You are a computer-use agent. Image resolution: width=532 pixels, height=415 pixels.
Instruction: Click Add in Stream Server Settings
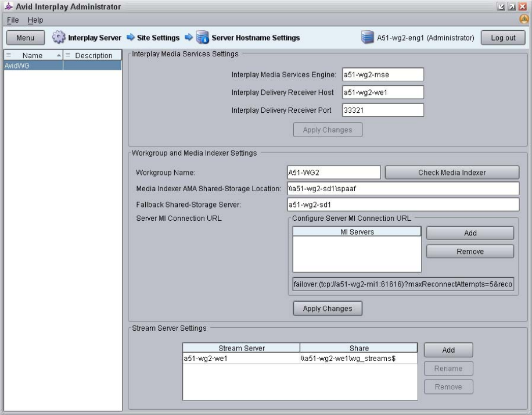[x=448, y=350]
